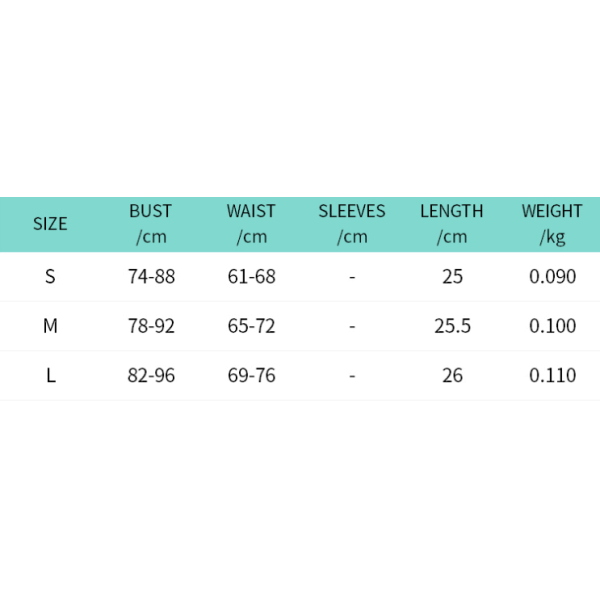The height and width of the screenshot is (600, 600).
Task: Select the size M row label
Action: click(x=50, y=326)
